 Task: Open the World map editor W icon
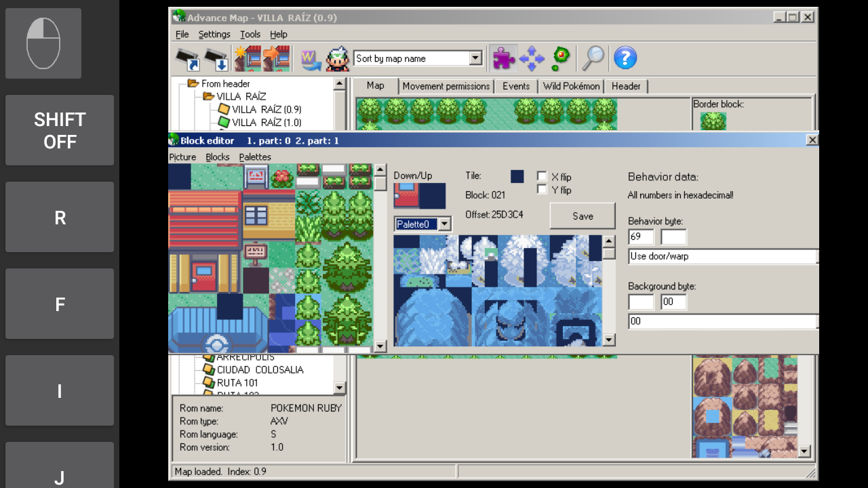(x=310, y=58)
